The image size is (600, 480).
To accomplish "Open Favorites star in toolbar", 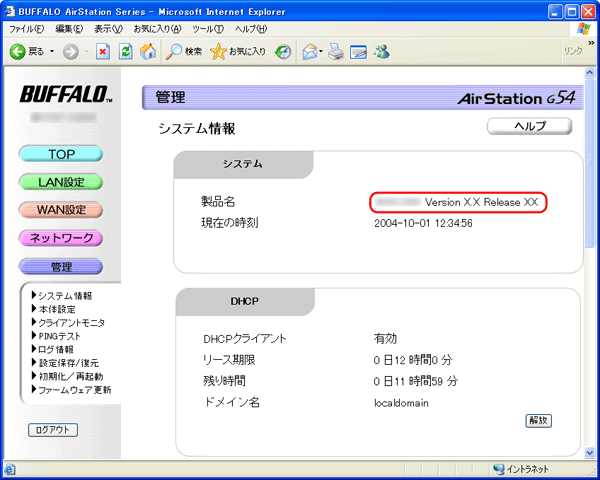I will [x=238, y=51].
